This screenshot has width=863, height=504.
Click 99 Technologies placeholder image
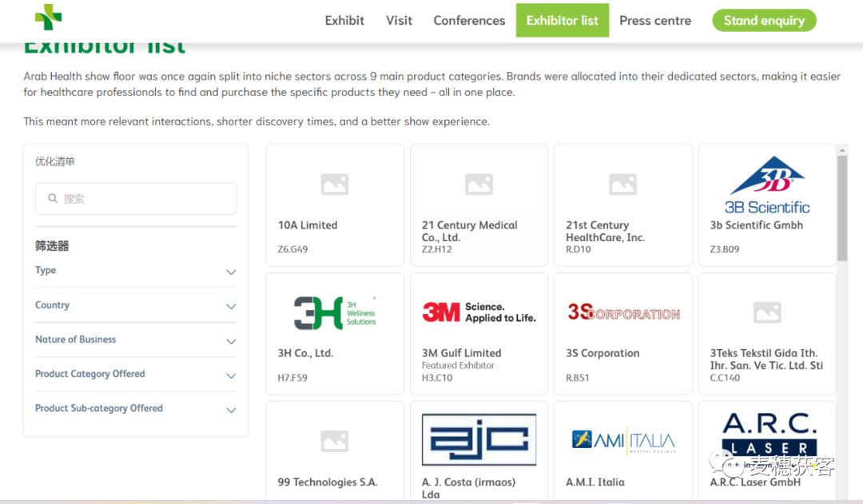pyautogui.click(x=335, y=441)
